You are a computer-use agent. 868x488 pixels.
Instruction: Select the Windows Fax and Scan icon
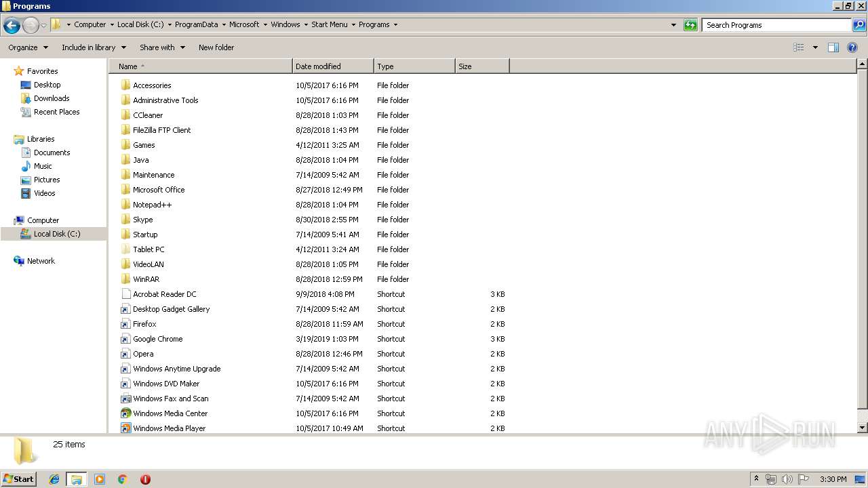(125, 399)
